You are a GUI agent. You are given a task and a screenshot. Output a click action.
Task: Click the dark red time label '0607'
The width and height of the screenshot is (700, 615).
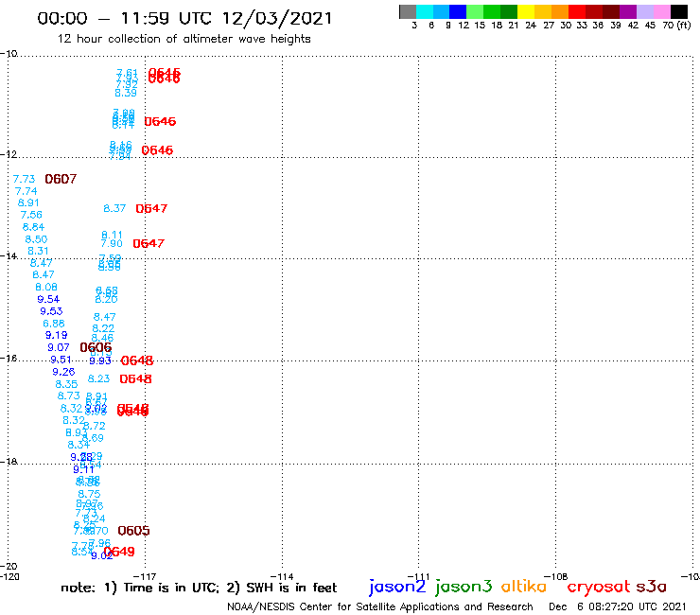tap(61, 179)
